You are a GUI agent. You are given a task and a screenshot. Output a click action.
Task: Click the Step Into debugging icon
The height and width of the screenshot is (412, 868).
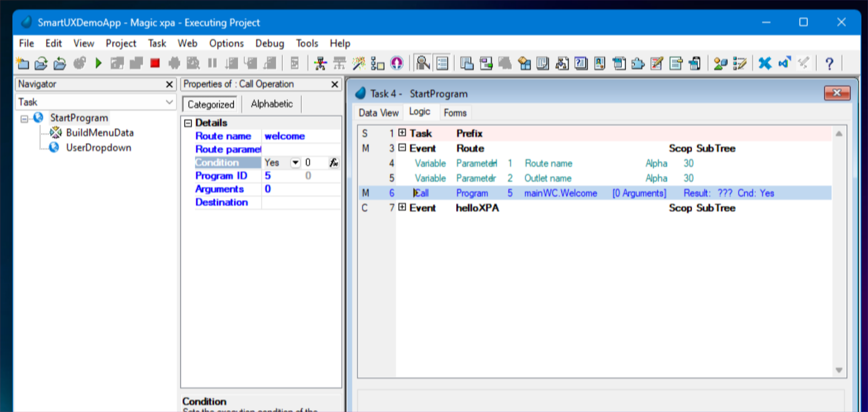(231, 63)
